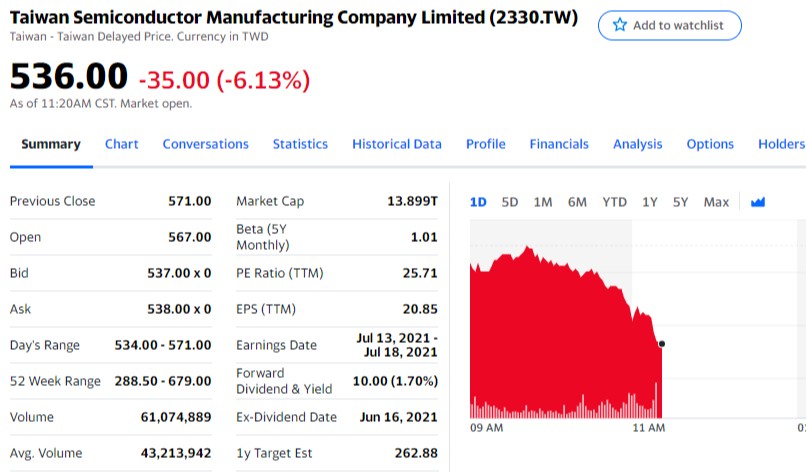This screenshot has height=472, width=806.
Task: Select the Max chart range
Action: 716,202
